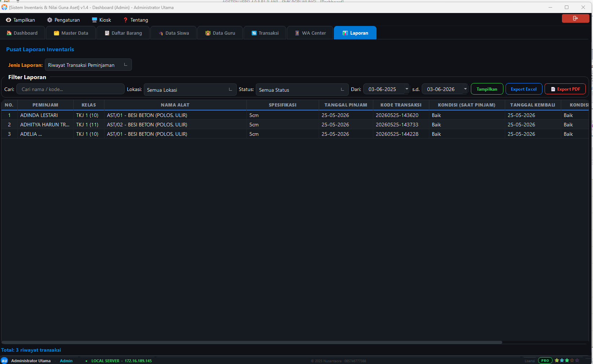Switch to the Master Data tab
593x364 pixels.
pos(71,33)
